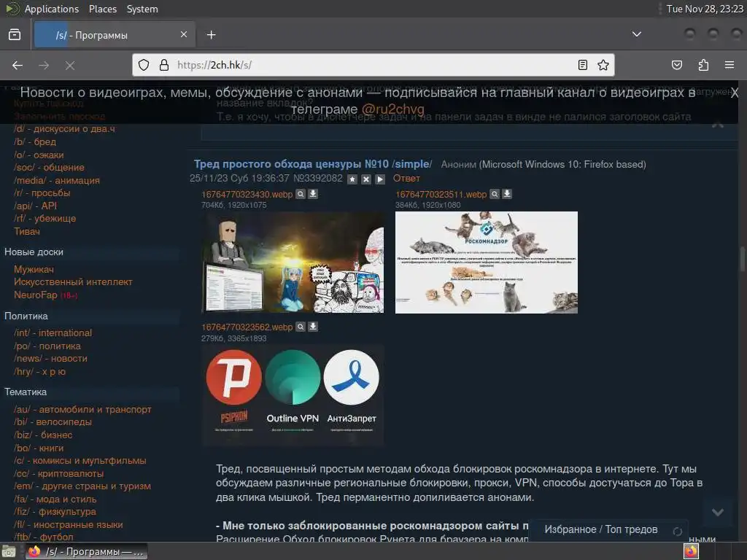Enlarge the Роскомнадзор cats thumbnail
Image resolution: width=747 pixels, height=560 pixels.
487,262
